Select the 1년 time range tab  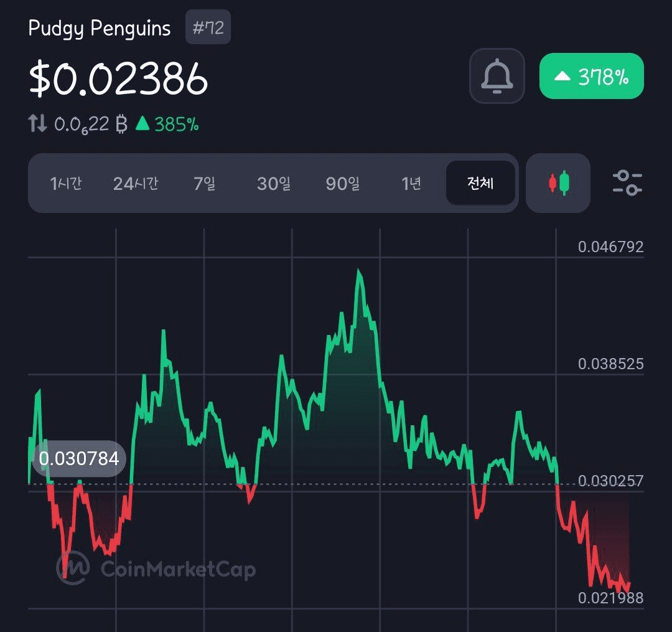tap(411, 184)
